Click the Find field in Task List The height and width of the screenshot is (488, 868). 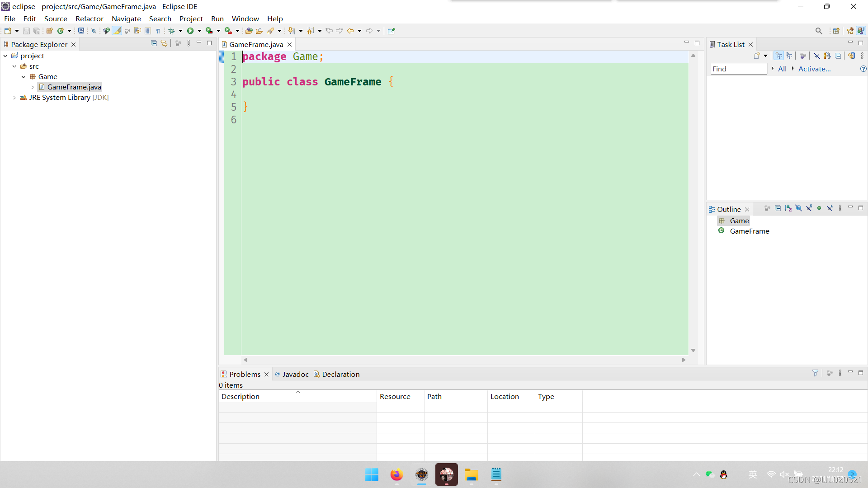click(738, 69)
